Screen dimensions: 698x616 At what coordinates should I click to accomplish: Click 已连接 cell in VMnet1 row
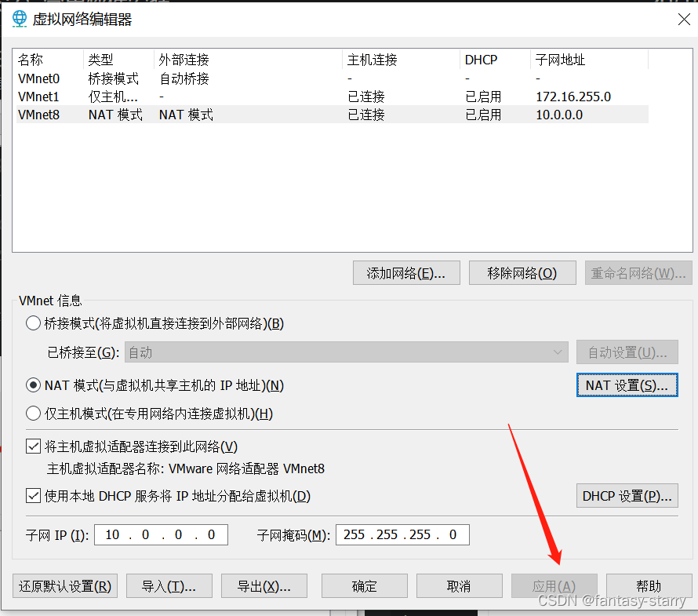tap(366, 97)
